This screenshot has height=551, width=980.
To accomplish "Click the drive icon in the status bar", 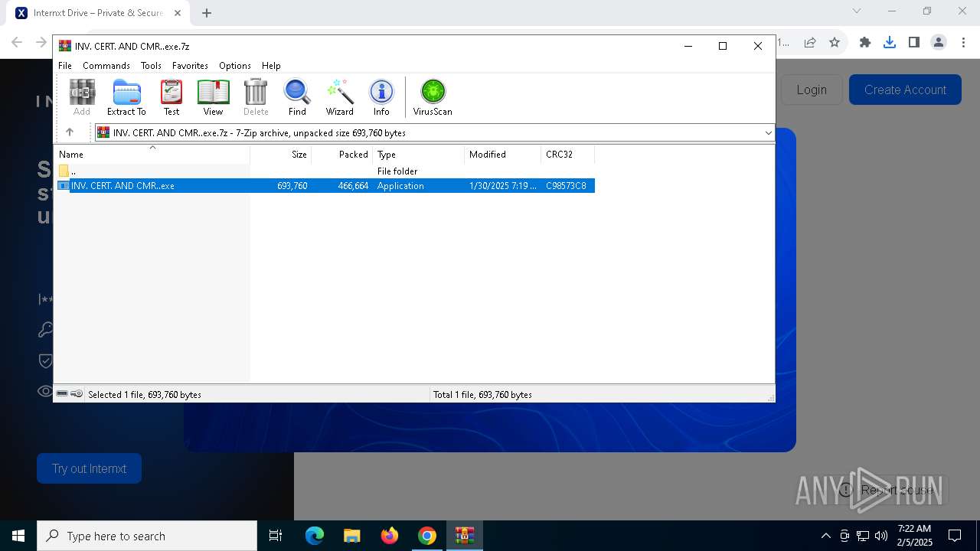I will [62, 394].
